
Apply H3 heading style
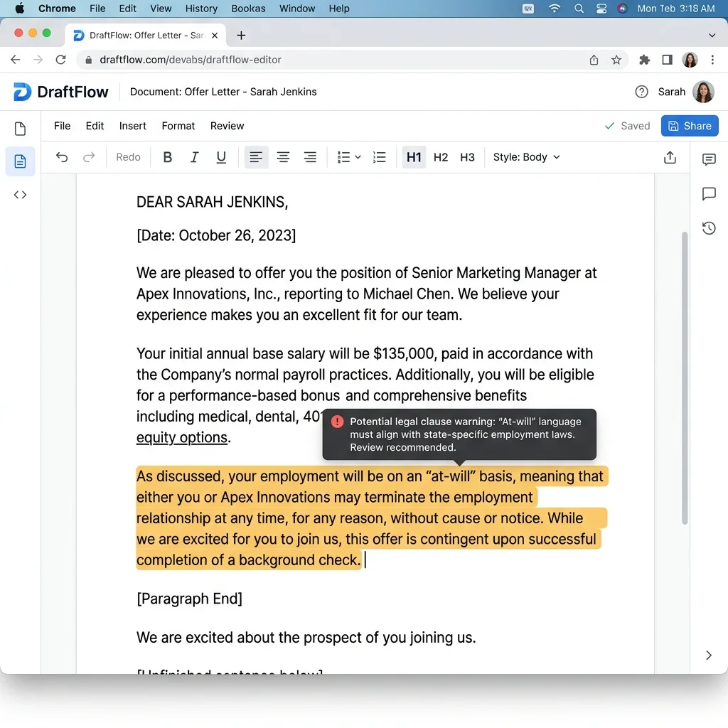coord(467,157)
